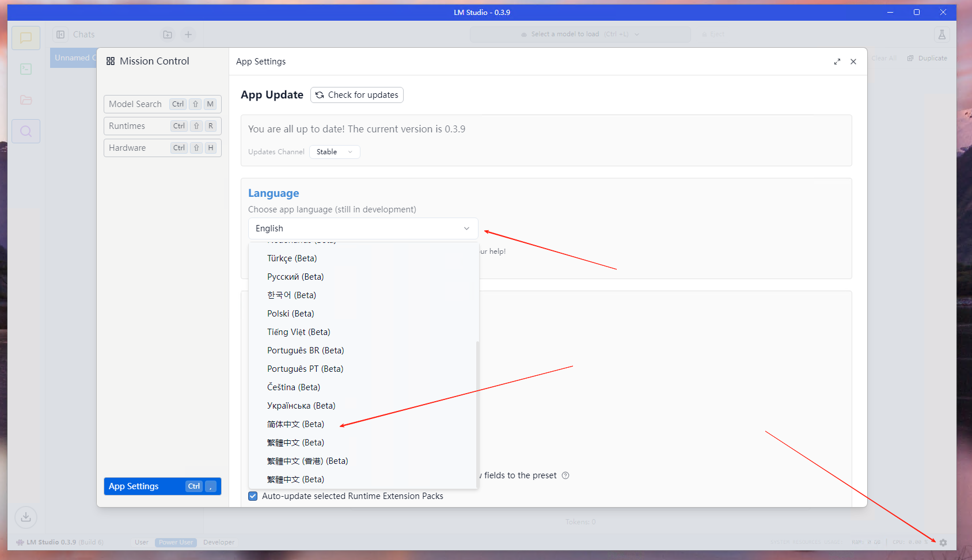
Task: Click the Chats header label
Action: pos(83,35)
